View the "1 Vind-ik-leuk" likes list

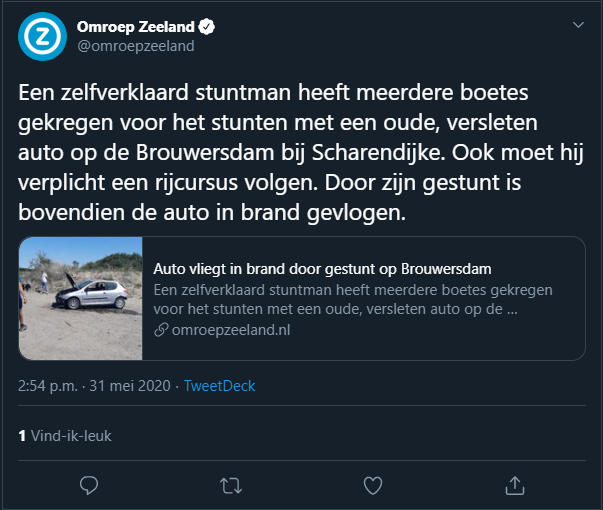point(67,436)
